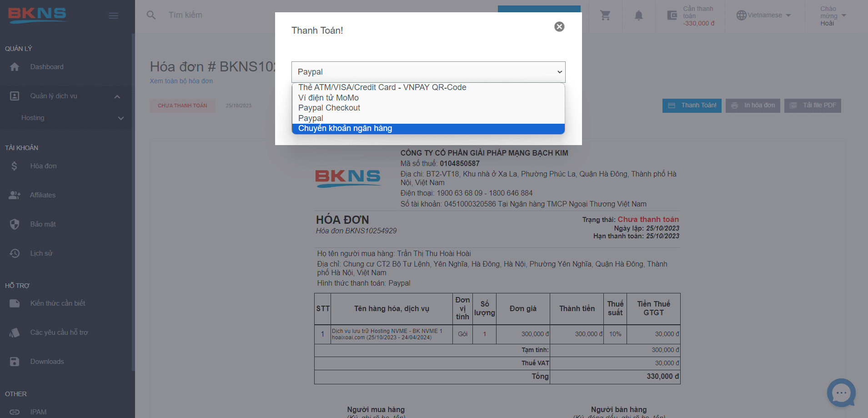Click the 330,000 đ total amount

pyautogui.click(x=663, y=377)
